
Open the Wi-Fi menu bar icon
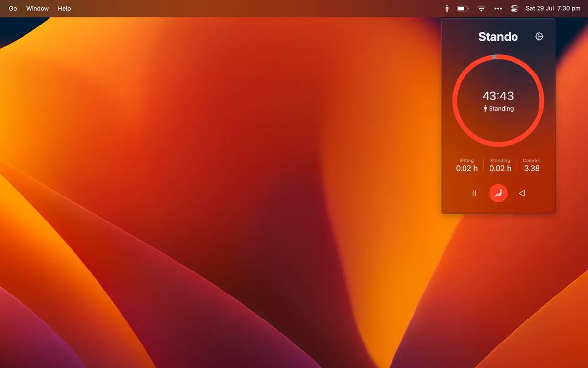click(481, 8)
